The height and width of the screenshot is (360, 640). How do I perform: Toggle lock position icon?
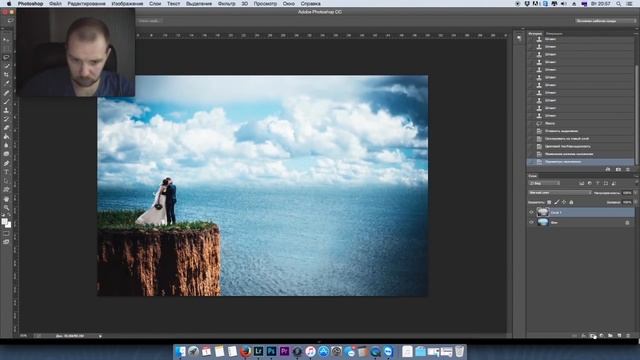564,202
